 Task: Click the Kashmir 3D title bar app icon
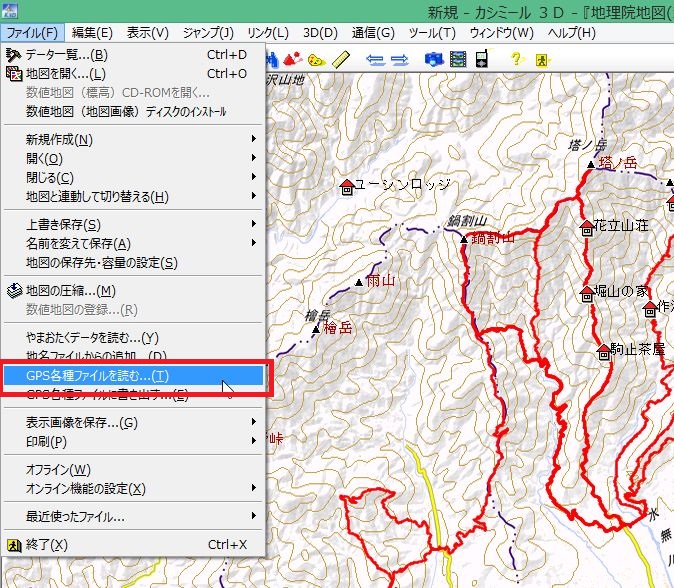[9, 11]
